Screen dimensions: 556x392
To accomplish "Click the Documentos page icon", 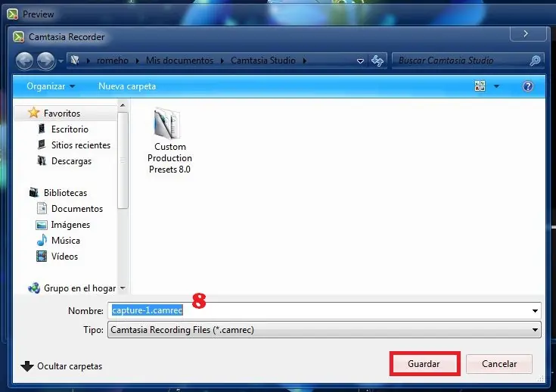I will pos(42,208).
